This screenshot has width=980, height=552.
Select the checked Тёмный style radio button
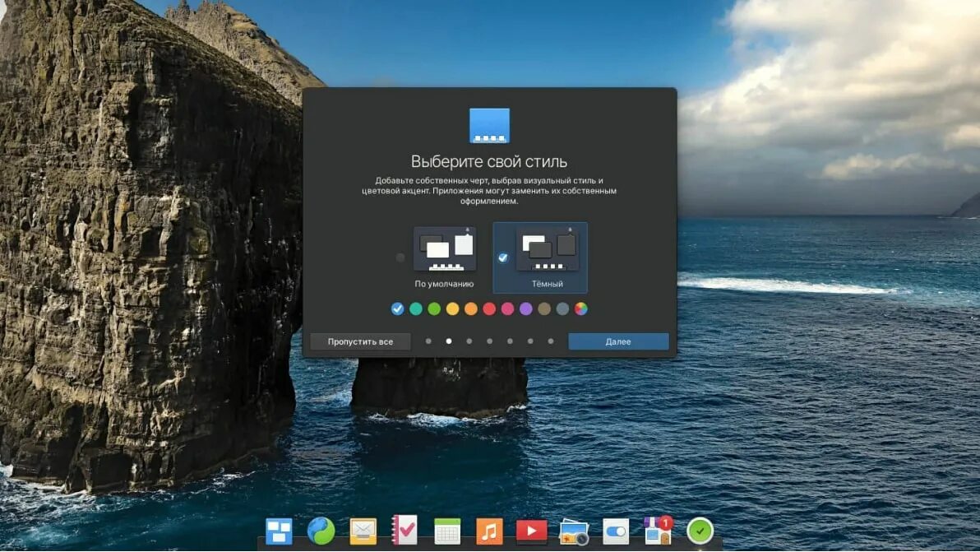(502, 257)
